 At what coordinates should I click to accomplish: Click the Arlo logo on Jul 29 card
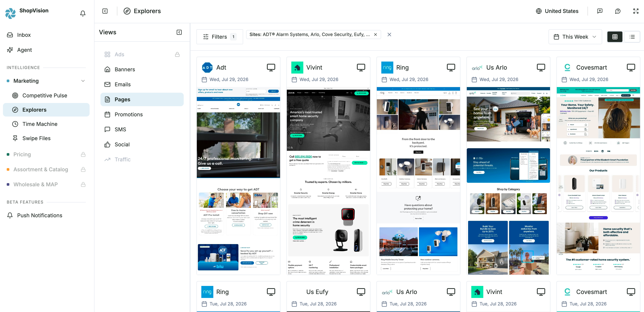coord(477,68)
